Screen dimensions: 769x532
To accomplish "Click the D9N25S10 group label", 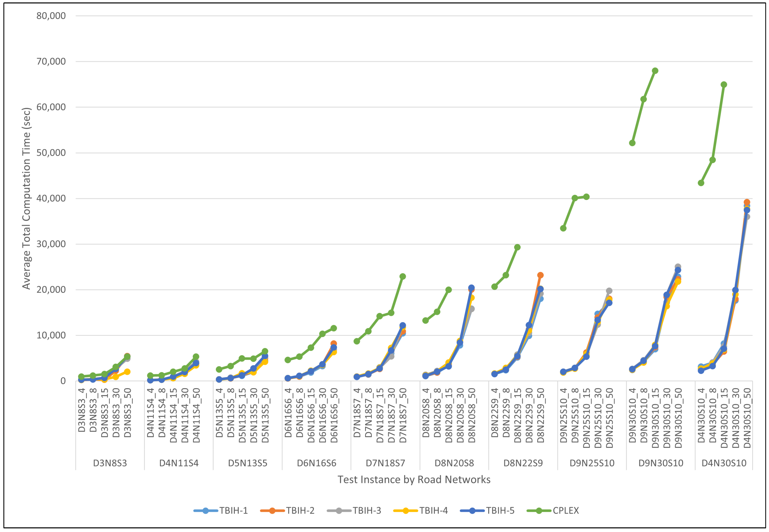I will coord(592,463).
